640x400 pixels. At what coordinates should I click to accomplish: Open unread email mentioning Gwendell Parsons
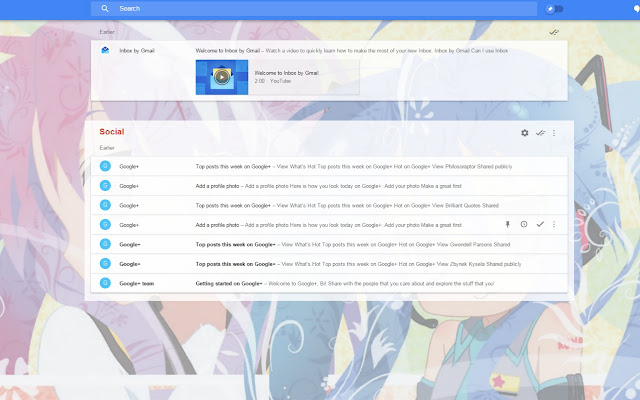[329, 244]
